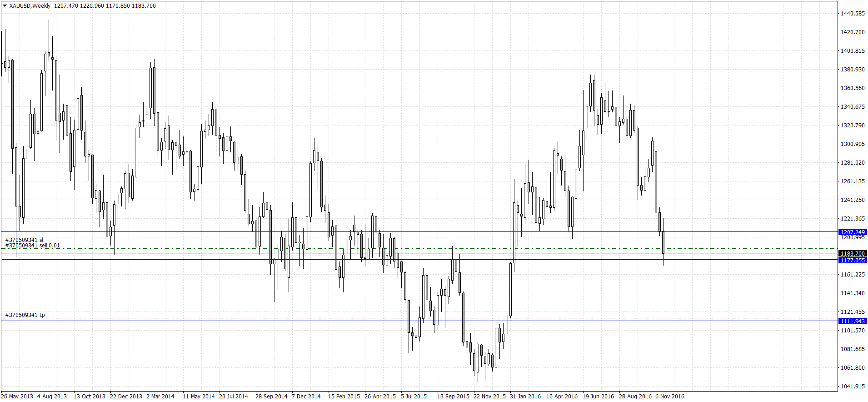The width and height of the screenshot is (868, 402).
Task: Click the 6 Nov 2016 date label
Action: click(670, 397)
